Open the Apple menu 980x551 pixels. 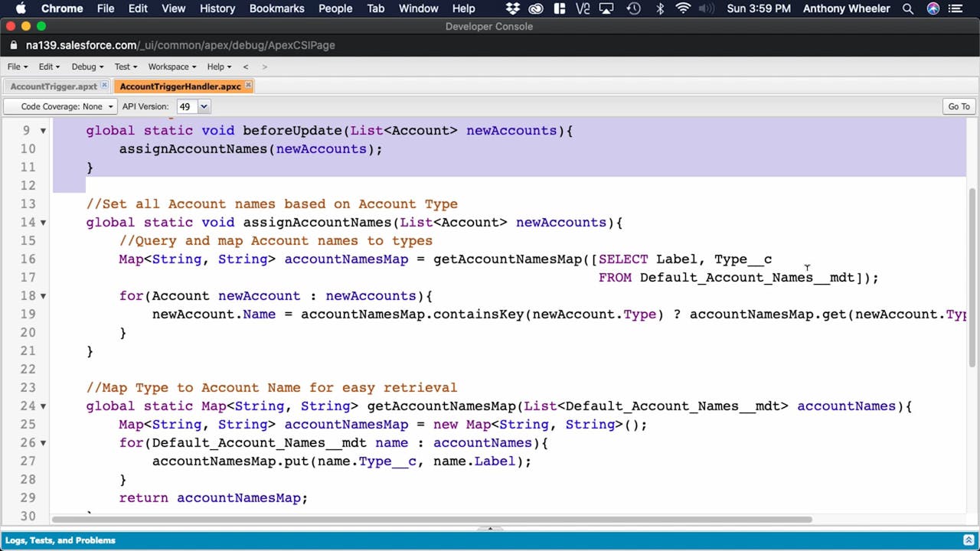click(21, 8)
